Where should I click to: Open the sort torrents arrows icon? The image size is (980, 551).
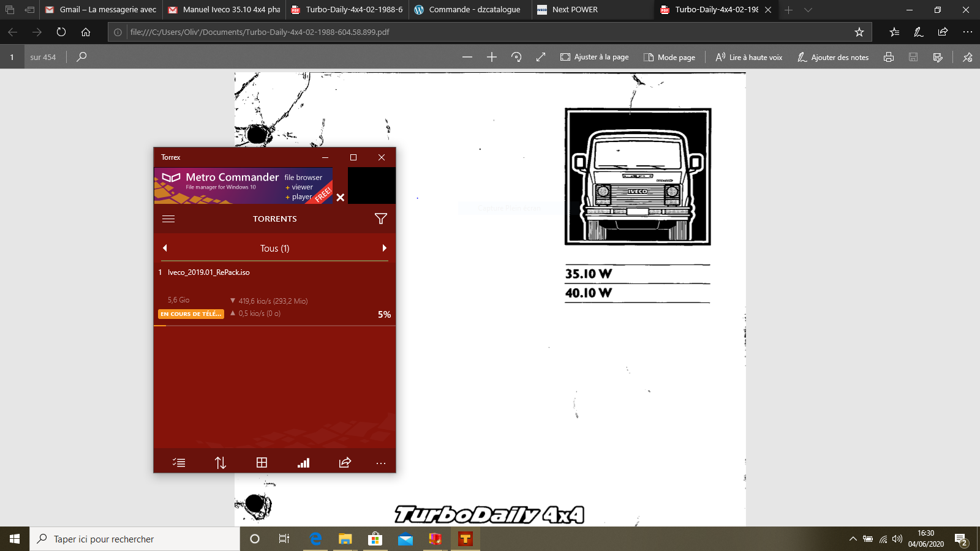tap(221, 463)
